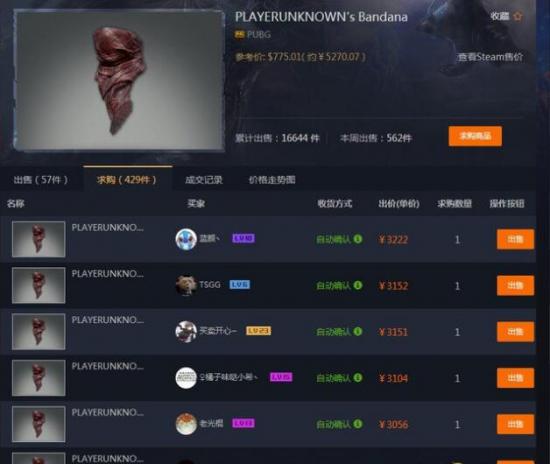Click the yellow PUBG game badge icon
Viewport: 550px width, 464px height.
[239, 35]
